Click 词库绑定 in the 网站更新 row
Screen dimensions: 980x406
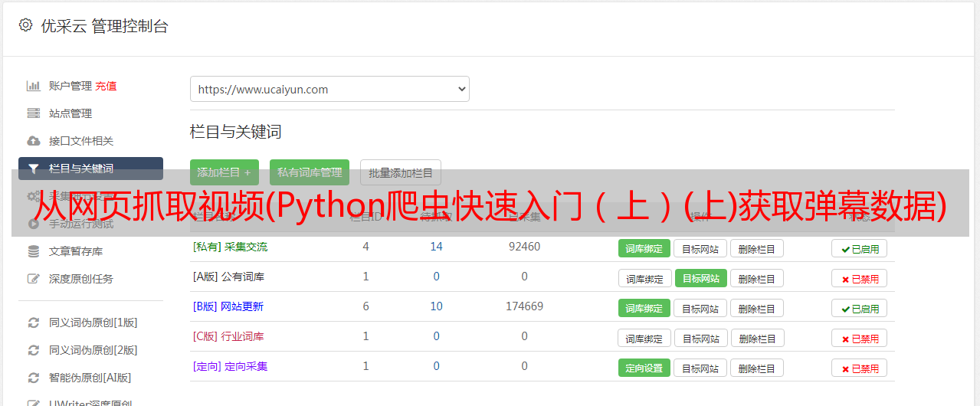[x=644, y=308]
